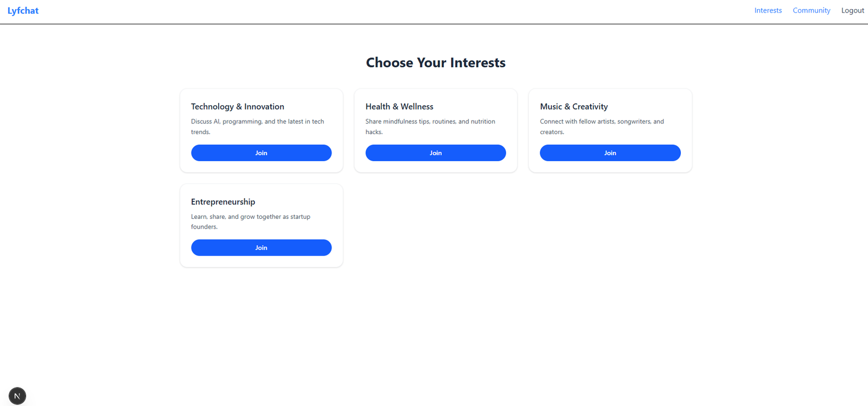This screenshot has height=406, width=868.
Task: Click blank navbar area between Lyfchat and Interests
Action: (x=380, y=11)
